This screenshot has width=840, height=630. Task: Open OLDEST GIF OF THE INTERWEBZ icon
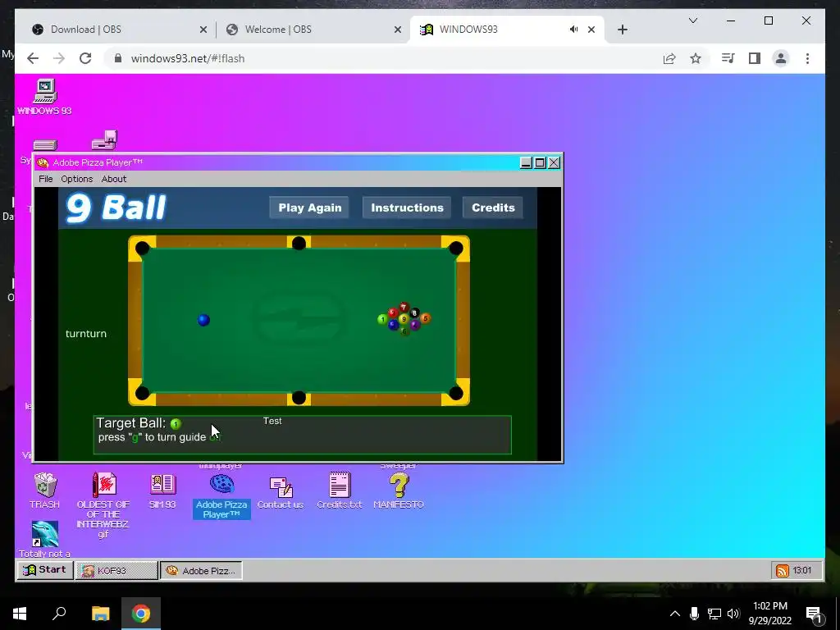(103, 504)
